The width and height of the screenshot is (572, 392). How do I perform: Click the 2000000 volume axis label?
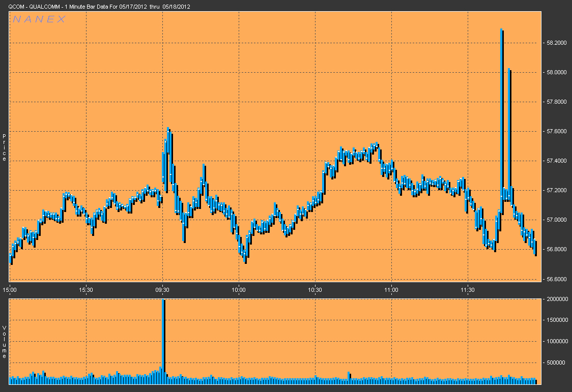click(555, 299)
